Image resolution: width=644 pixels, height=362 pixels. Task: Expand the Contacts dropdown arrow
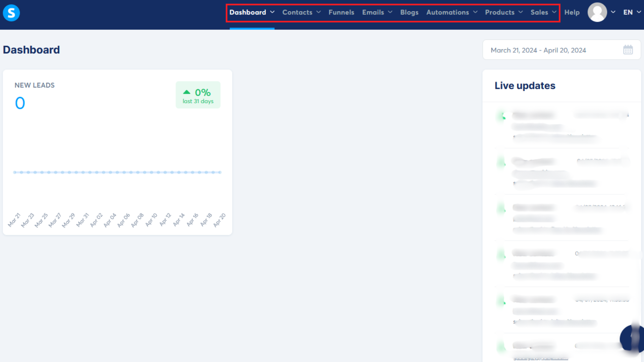(x=319, y=12)
